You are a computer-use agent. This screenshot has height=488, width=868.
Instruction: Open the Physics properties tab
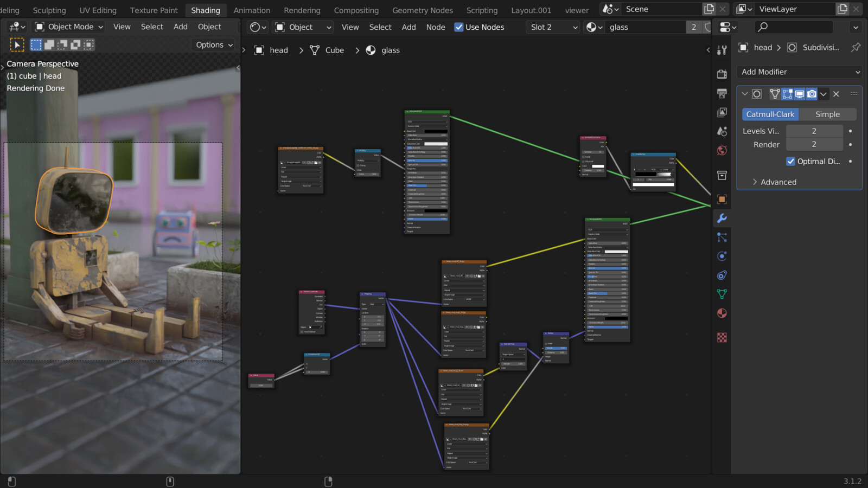click(x=722, y=256)
